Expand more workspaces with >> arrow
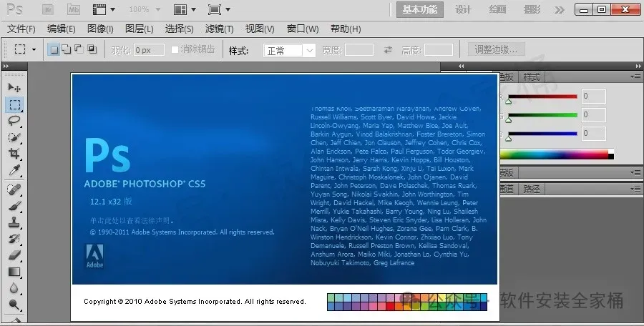The height and width of the screenshot is (326, 644). coord(560,10)
